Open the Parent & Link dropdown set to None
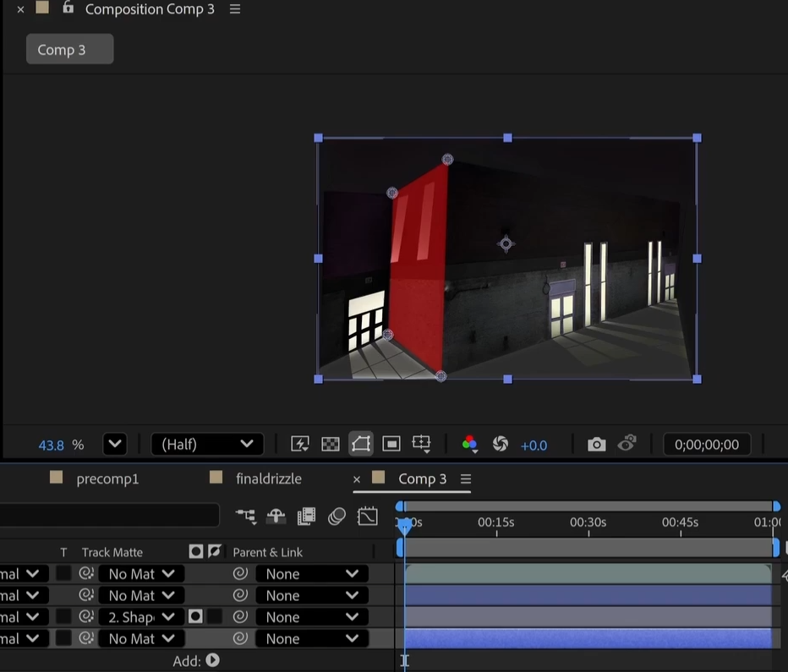This screenshot has height=672, width=788. (312, 573)
